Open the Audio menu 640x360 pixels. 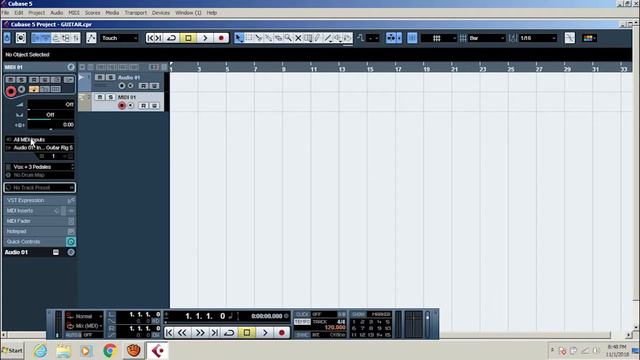56,13
